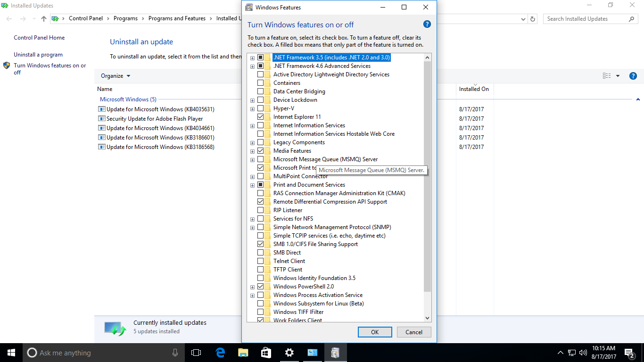The image size is (644, 362).
Task: Click OK in Windows Features
Action: 375,332
